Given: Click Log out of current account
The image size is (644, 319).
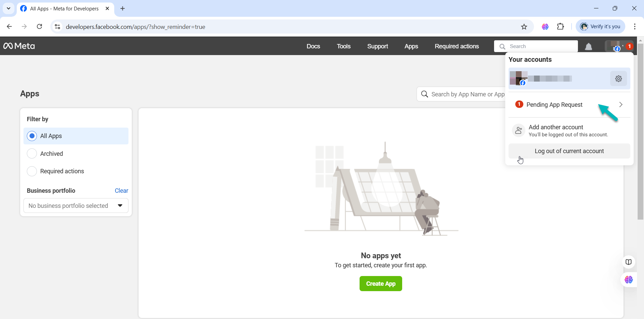Looking at the screenshot, I should 569,151.
